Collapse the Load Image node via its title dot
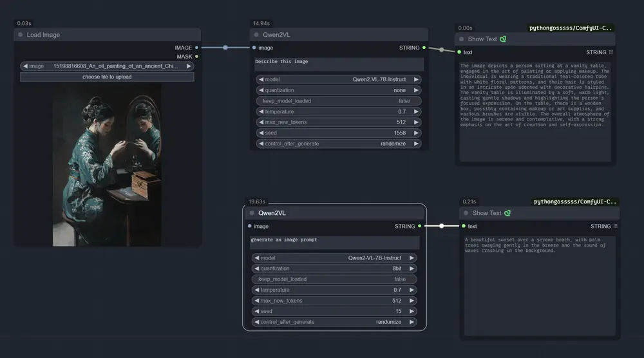Viewport: 644px width, 358px height. coord(20,35)
